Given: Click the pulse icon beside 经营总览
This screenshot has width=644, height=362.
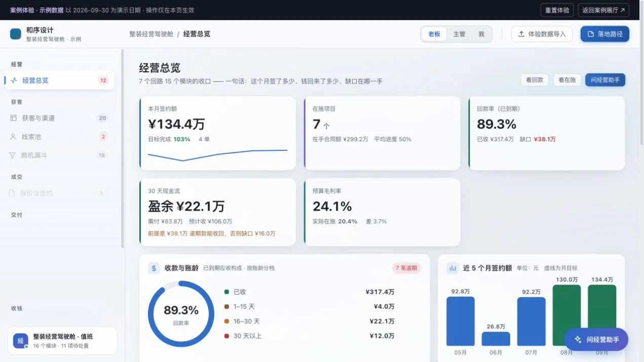Looking at the screenshot, I should click(x=14, y=80).
